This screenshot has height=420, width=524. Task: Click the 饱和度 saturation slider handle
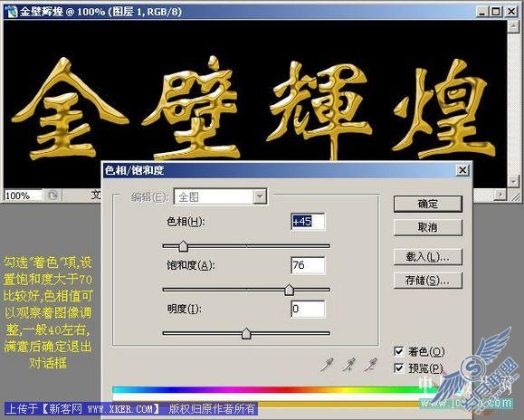[289, 290]
